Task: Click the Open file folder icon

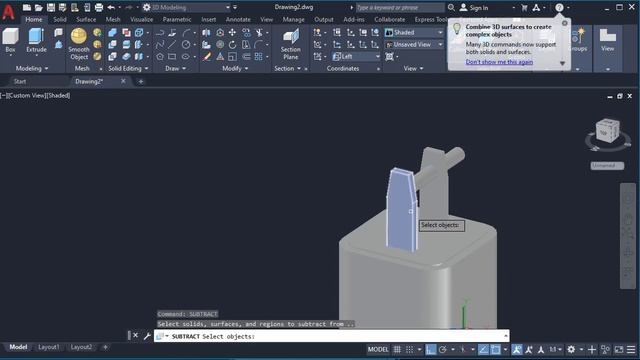Action: (38, 7)
